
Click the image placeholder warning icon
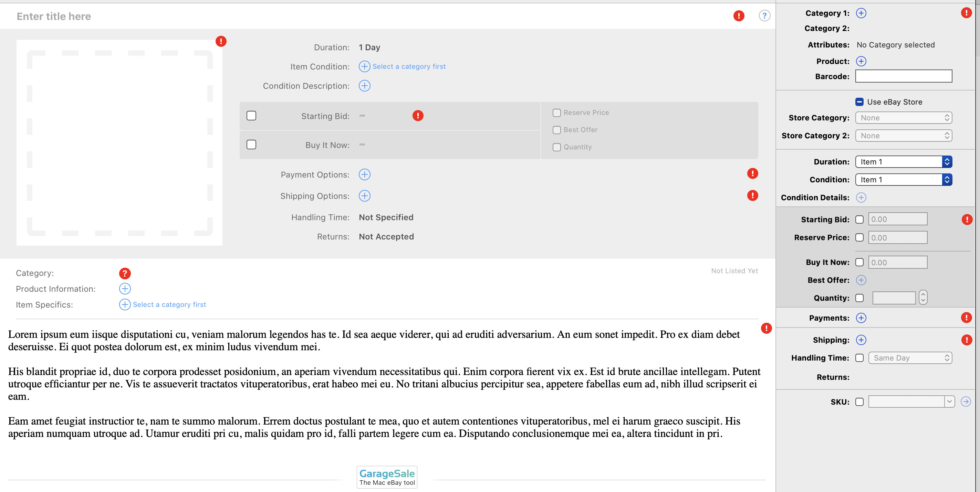221,41
